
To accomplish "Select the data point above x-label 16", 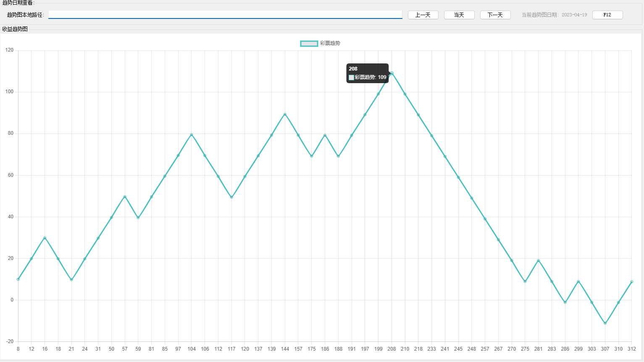I will (x=45, y=238).
